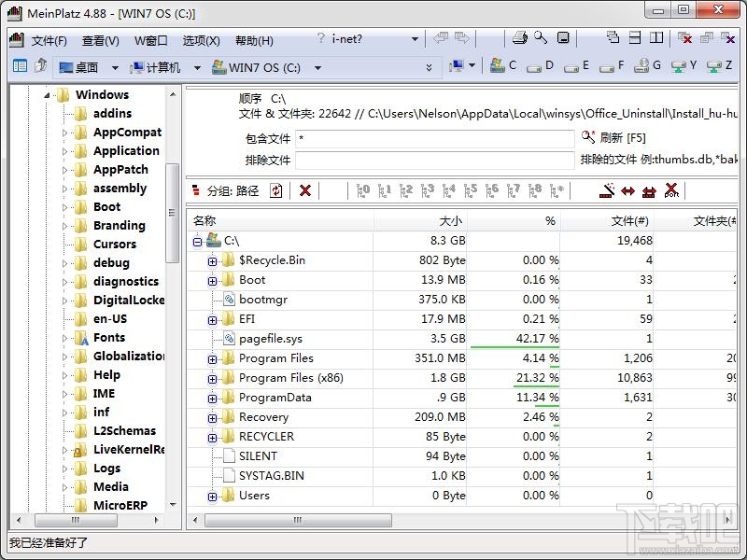
Task: Select the bootmgr file row
Action: click(461, 300)
